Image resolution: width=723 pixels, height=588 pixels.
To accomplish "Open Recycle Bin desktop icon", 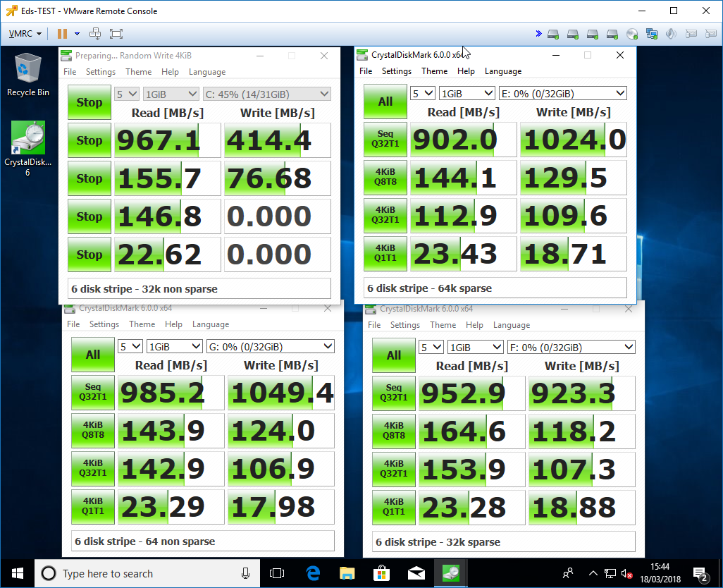I will coord(27,75).
